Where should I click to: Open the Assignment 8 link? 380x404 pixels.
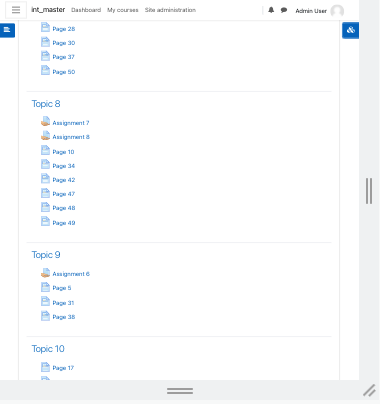(x=71, y=137)
